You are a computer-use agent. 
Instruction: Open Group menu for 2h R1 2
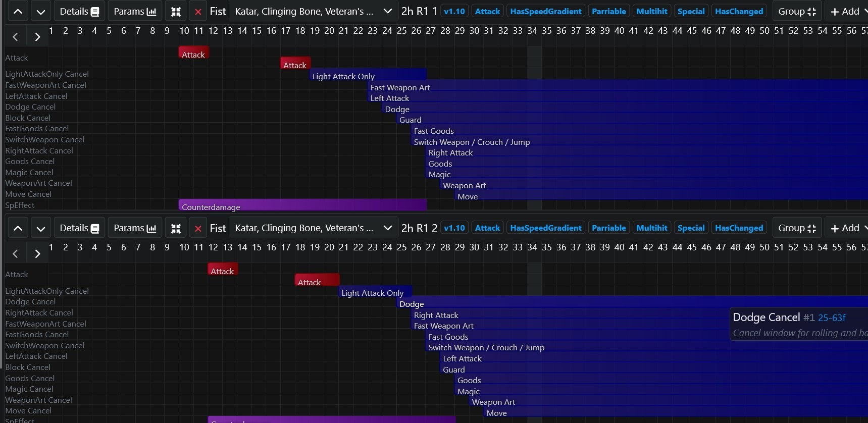tap(797, 228)
